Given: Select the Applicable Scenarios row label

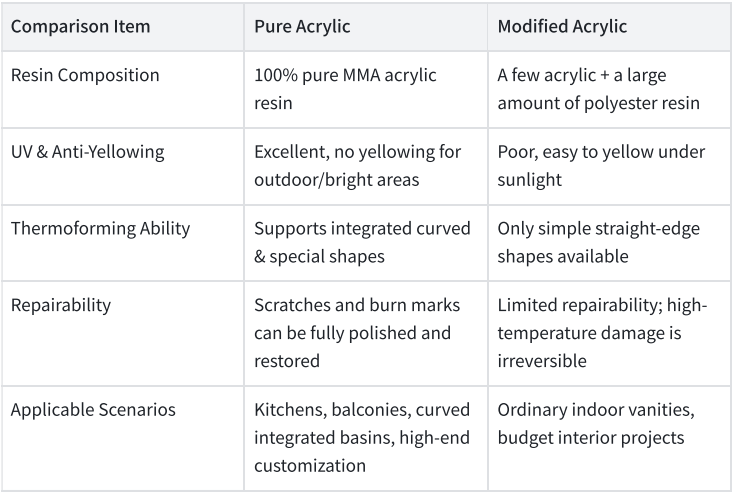Looking at the screenshot, I should click(93, 409).
